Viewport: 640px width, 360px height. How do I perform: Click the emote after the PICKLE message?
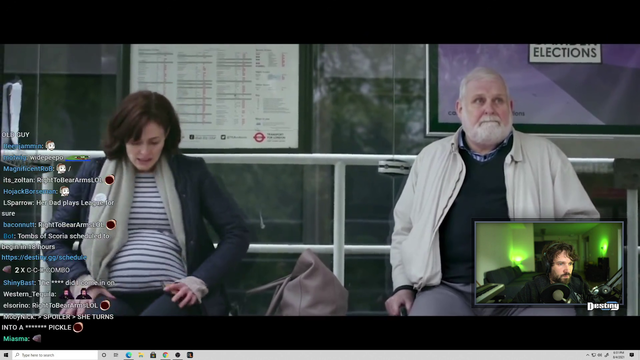coord(78,327)
